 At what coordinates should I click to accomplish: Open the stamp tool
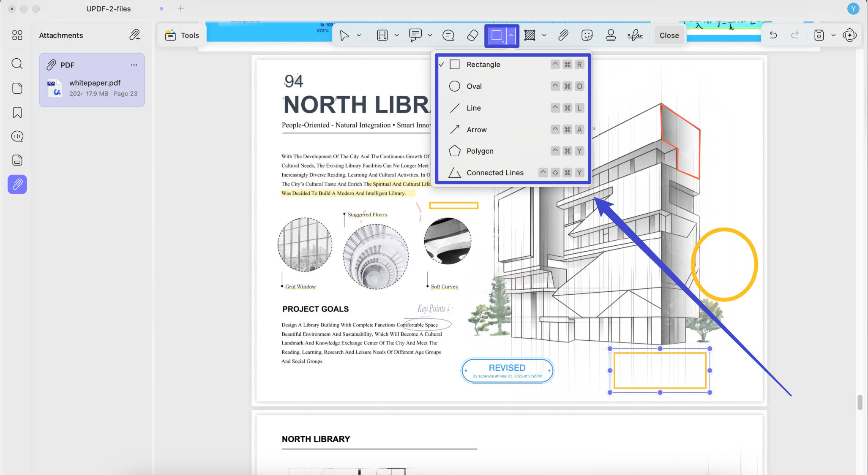611,35
